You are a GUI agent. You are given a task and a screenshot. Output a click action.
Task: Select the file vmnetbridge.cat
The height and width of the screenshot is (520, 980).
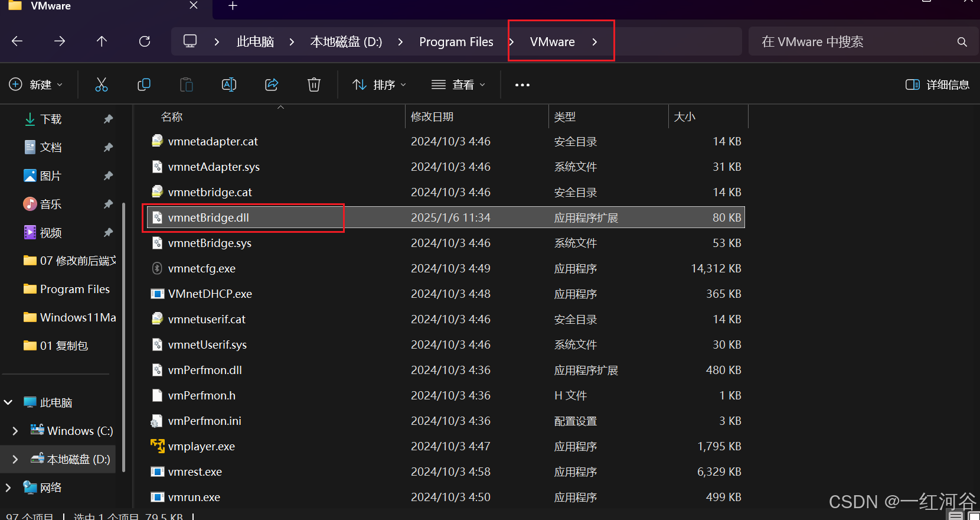click(x=210, y=192)
